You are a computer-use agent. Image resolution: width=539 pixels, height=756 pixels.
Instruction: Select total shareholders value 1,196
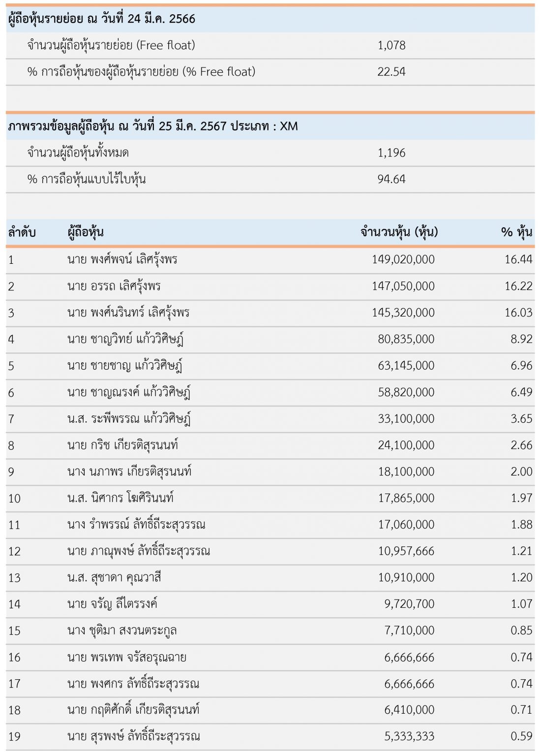coord(391,153)
